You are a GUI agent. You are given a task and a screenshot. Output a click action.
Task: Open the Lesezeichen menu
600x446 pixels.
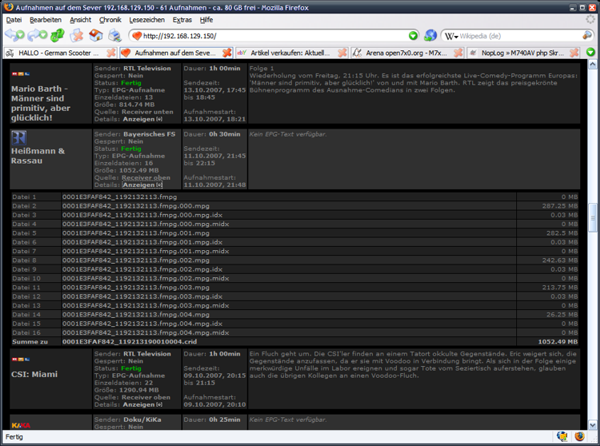pos(147,20)
